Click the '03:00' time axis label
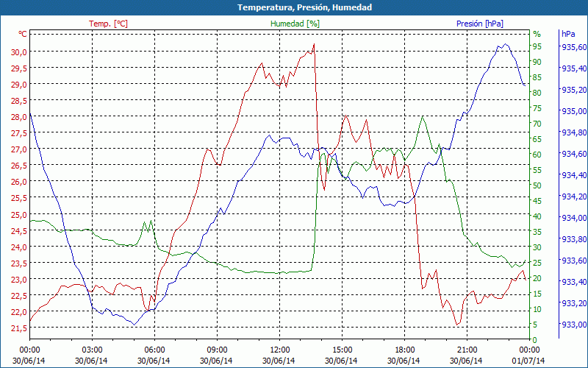This screenshot has width=588, height=368. (92, 350)
